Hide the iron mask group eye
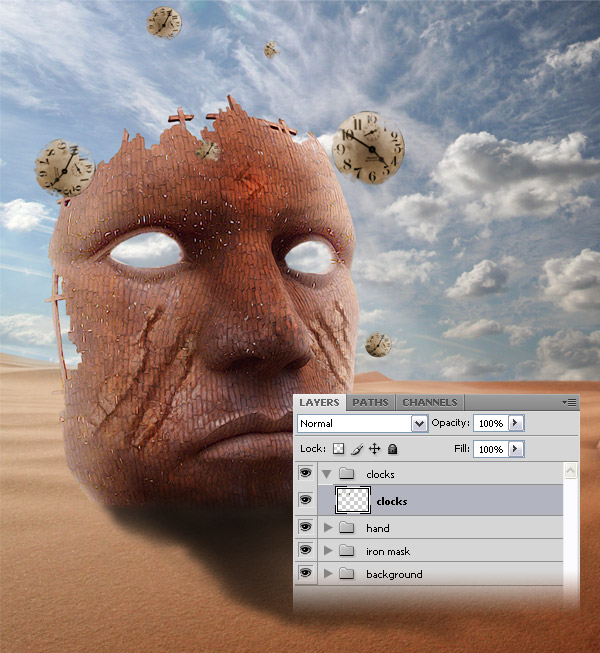 click(x=305, y=550)
